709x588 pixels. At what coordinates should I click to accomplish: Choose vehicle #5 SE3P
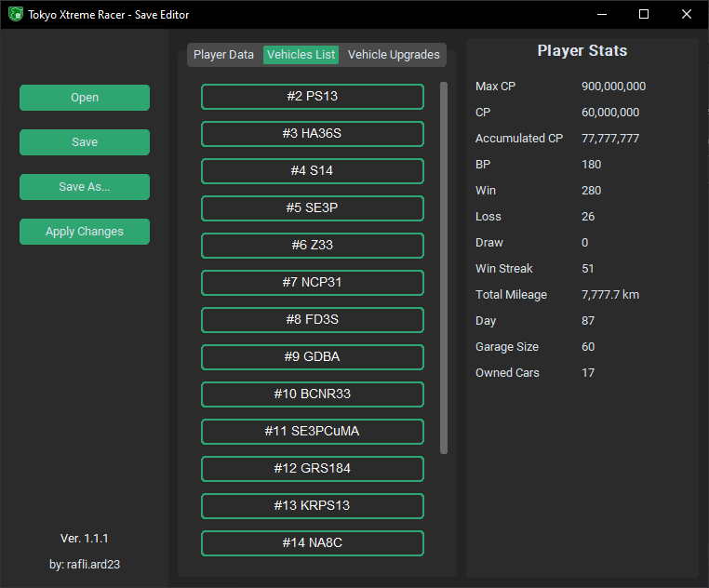tap(313, 208)
